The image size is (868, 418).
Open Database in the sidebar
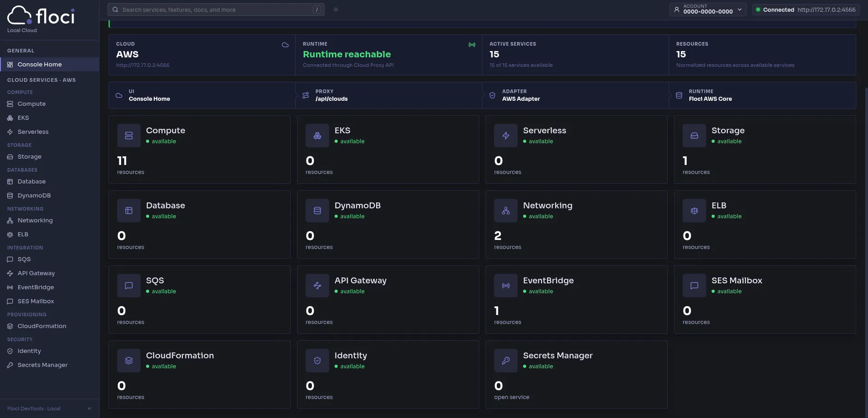50,182
